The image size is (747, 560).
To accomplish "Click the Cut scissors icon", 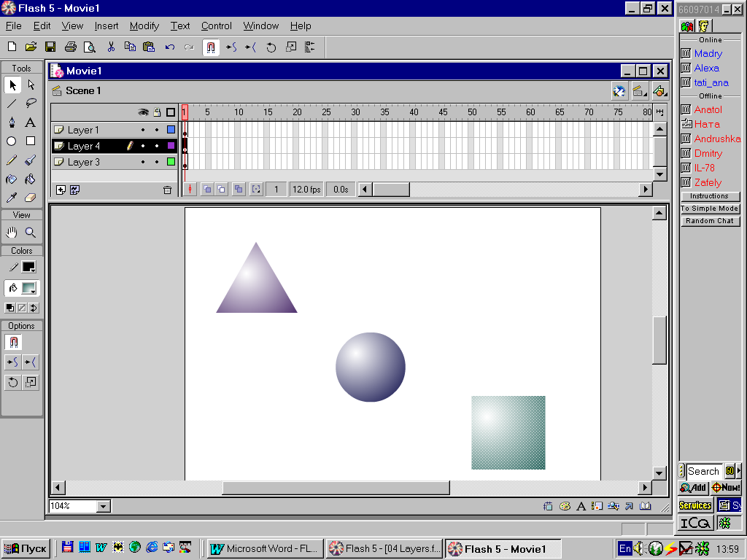I will [111, 47].
